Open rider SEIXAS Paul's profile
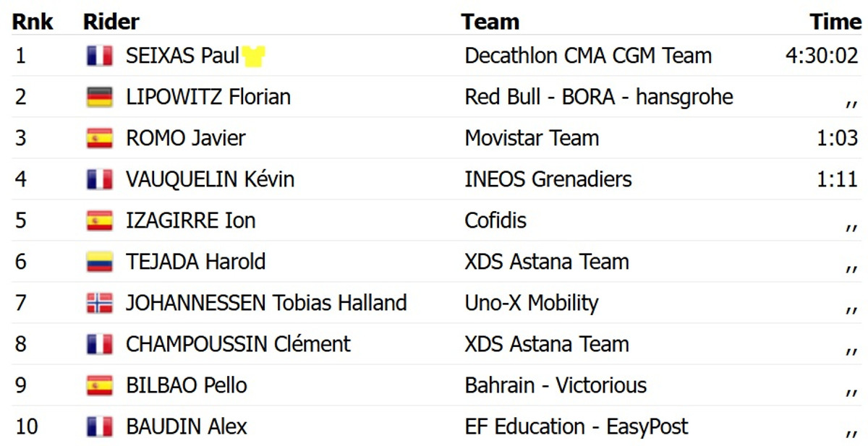868x446 pixels. coord(182,56)
